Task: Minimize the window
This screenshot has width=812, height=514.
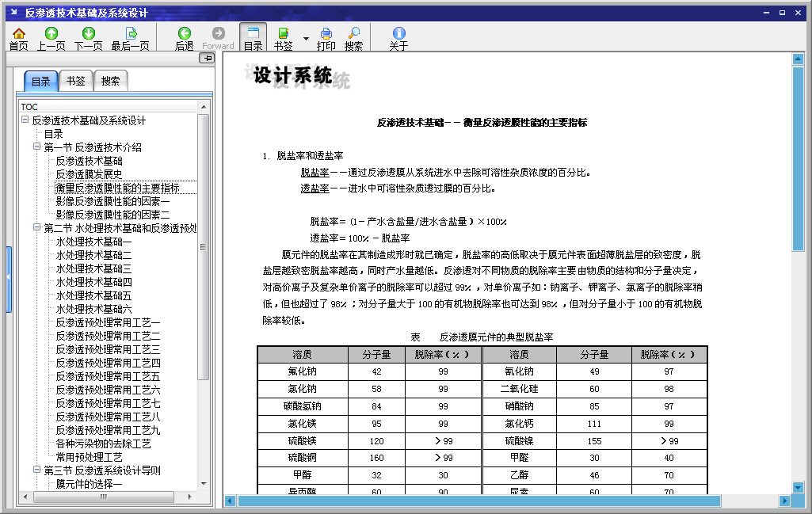Action: pos(766,13)
